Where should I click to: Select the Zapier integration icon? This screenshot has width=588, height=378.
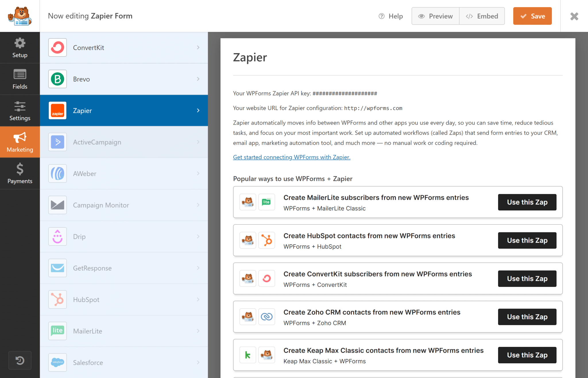pos(57,111)
